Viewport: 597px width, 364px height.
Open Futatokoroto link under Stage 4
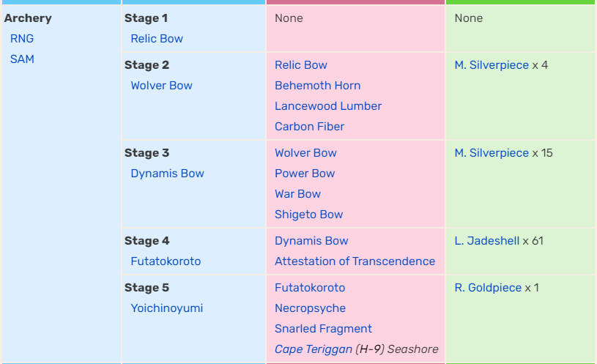166,261
